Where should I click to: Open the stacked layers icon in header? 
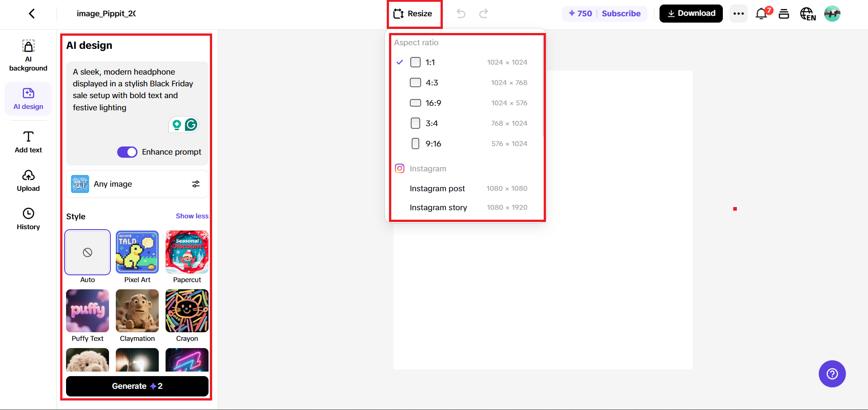(x=784, y=14)
